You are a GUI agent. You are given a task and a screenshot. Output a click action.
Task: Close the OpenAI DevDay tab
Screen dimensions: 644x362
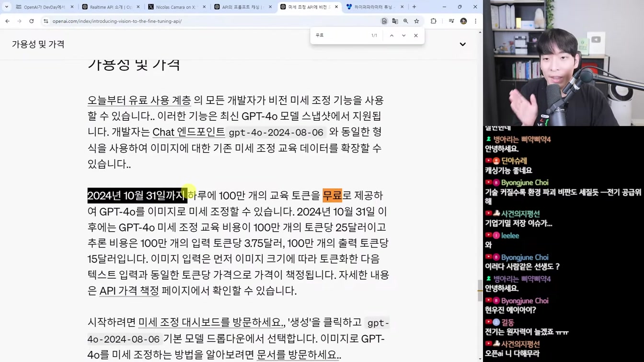click(x=72, y=7)
